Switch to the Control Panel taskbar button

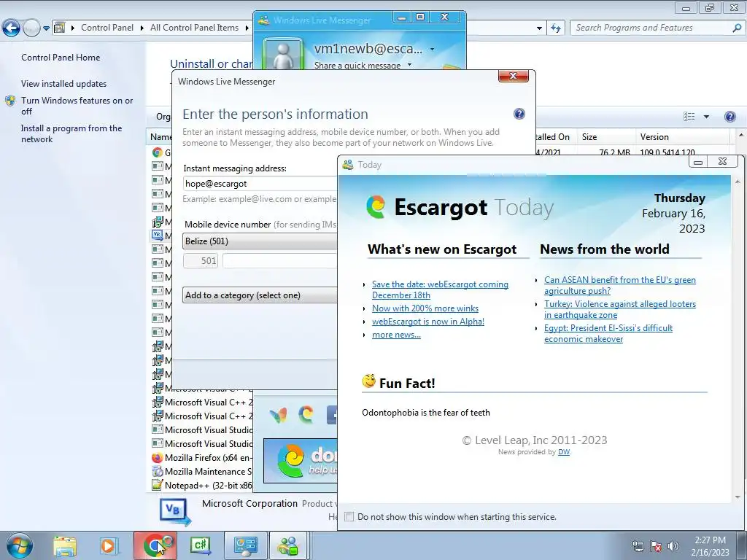coord(245,545)
